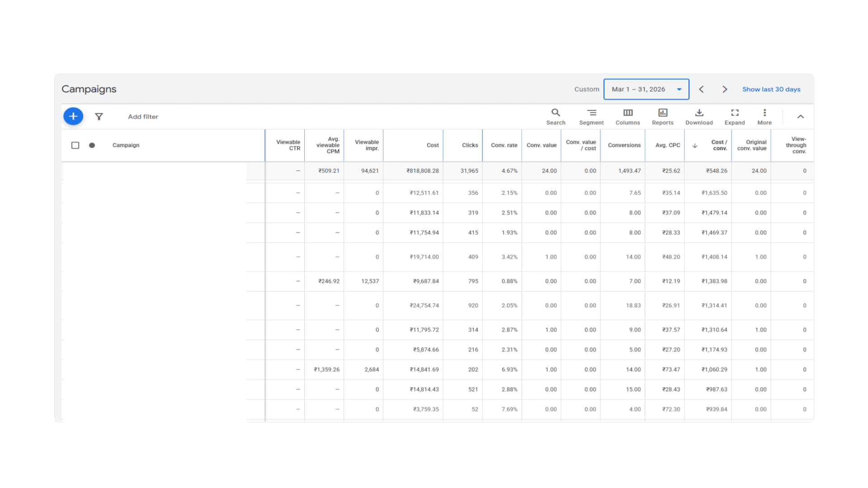Click cost cell ₹24,754.74
Viewport: 868px width, 488px height.
tap(424, 306)
